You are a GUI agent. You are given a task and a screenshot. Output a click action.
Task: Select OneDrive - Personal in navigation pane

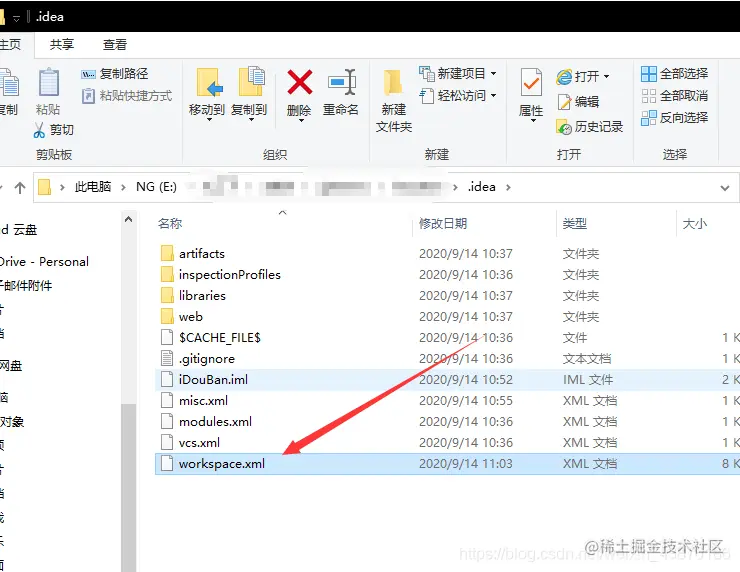[44, 261]
